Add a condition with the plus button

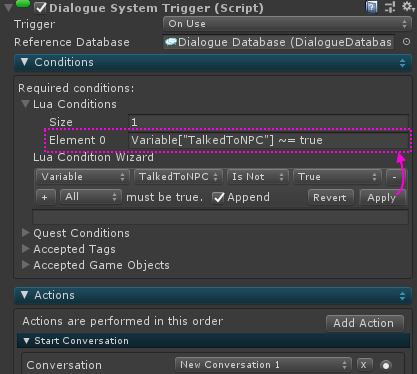click(x=45, y=197)
